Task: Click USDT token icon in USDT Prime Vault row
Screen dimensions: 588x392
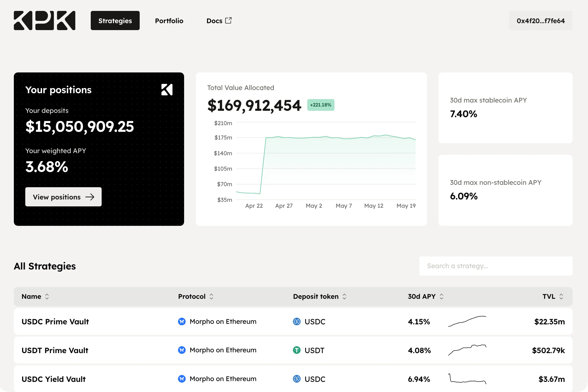Action: [297, 350]
